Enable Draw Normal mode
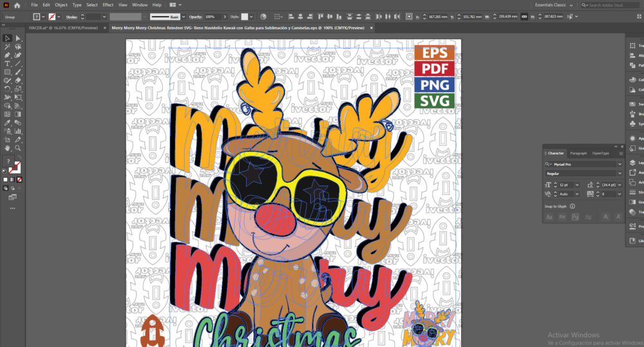This screenshot has width=644, height=347. click(x=6, y=188)
